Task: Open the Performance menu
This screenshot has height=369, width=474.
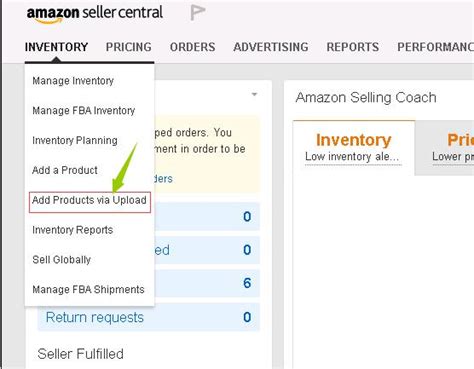Action: coord(435,47)
